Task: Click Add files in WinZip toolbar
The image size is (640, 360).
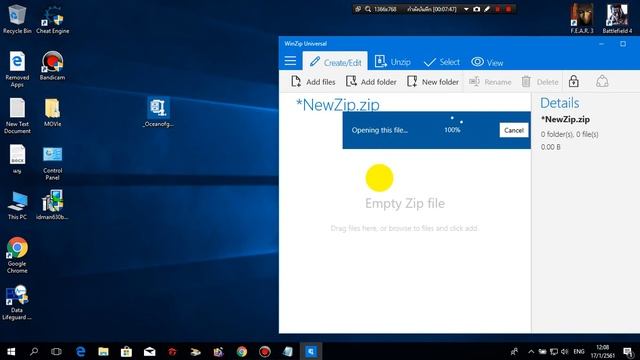Action: point(313,82)
